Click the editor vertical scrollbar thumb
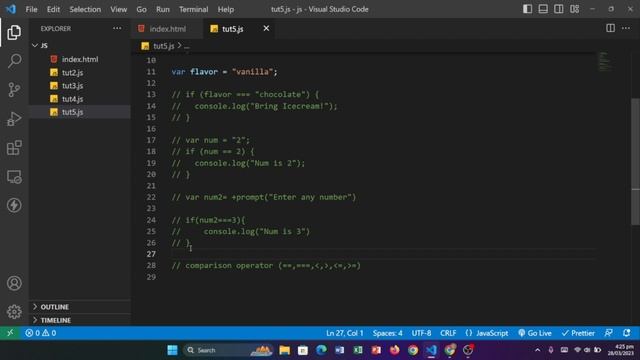 (x=635, y=161)
